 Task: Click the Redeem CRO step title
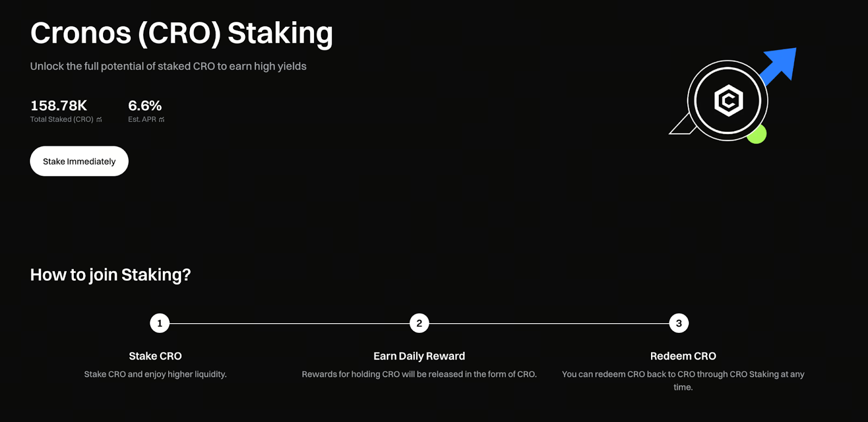click(x=683, y=356)
